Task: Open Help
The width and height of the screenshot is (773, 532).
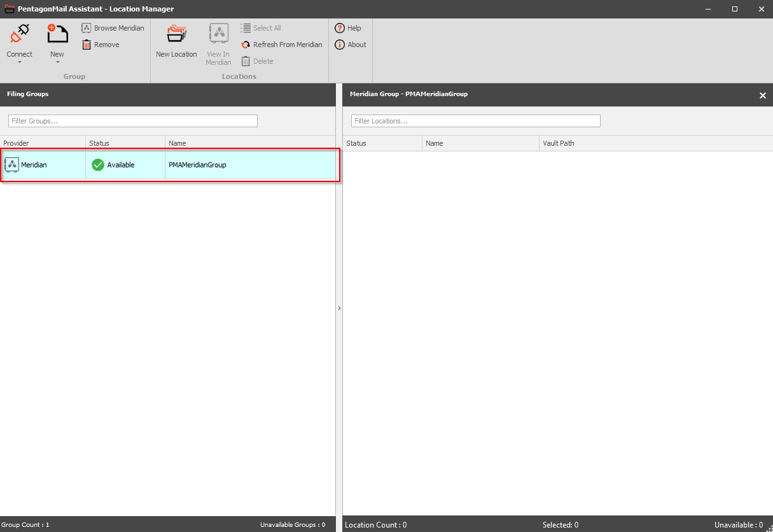Action: coord(348,28)
